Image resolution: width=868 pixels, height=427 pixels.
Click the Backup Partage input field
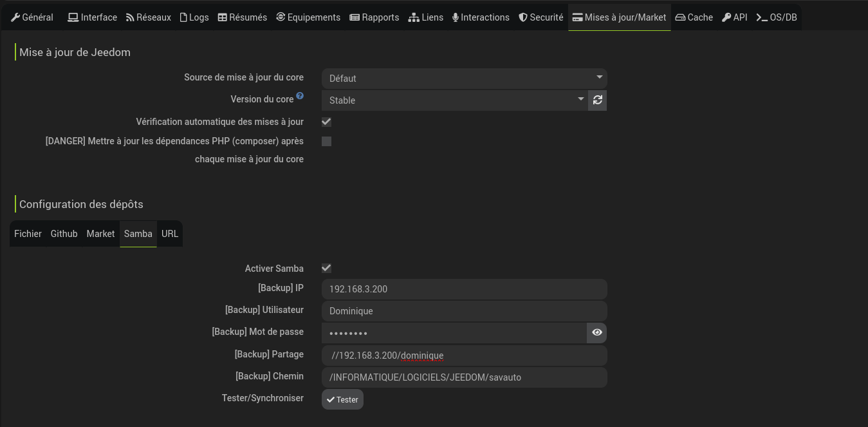pos(465,356)
